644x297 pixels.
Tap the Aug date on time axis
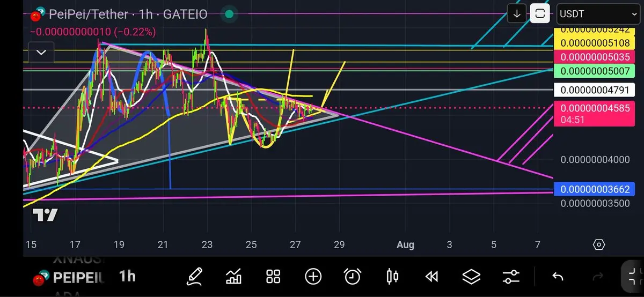coord(405,245)
